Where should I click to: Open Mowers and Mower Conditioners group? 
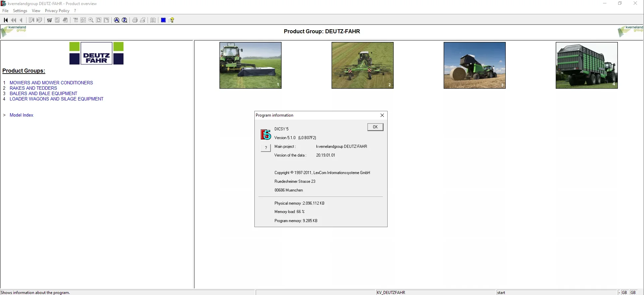coord(51,83)
